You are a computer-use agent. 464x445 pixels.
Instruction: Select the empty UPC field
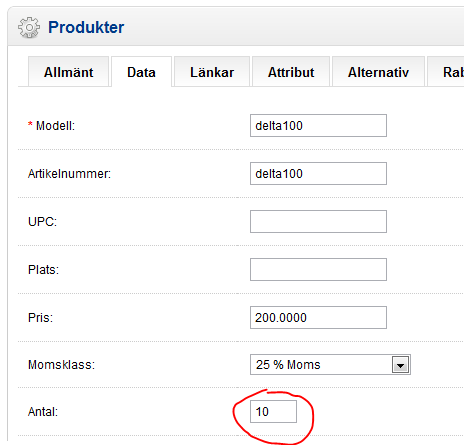point(318,221)
